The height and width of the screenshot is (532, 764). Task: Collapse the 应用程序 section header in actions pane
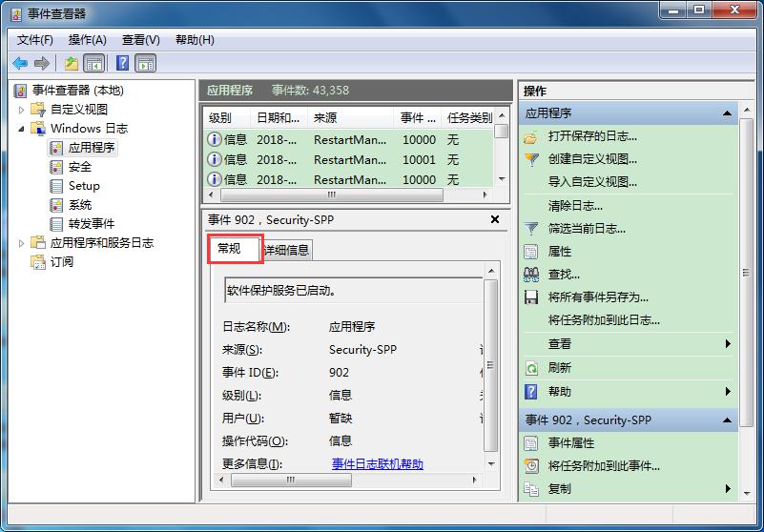coord(729,113)
